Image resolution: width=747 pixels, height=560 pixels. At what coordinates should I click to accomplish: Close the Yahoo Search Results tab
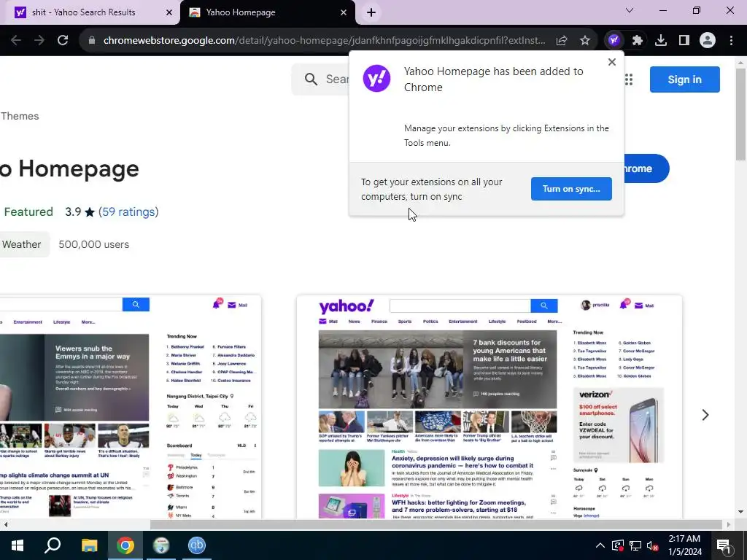click(169, 12)
